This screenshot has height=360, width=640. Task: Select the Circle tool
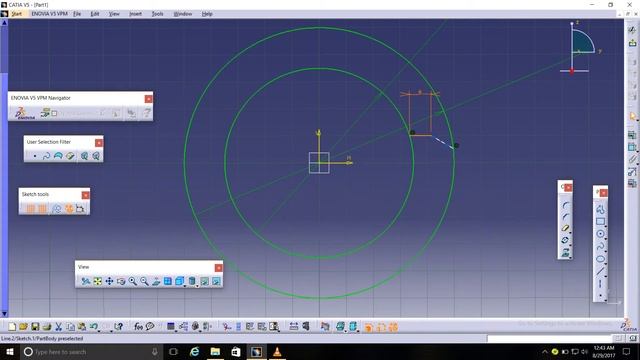(600, 234)
